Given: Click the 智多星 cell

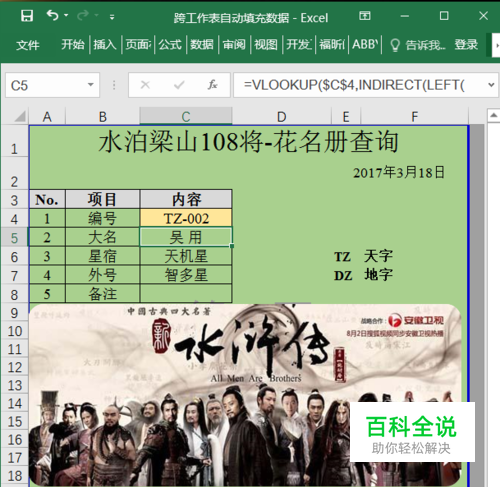Looking at the screenshot, I should pyautogui.click(x=186, y=275).
